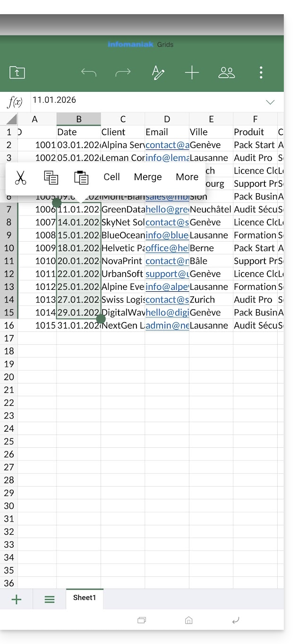Tap the formula bar input field
The height and width of the screenshot is (644, 298).
point(142,100)
